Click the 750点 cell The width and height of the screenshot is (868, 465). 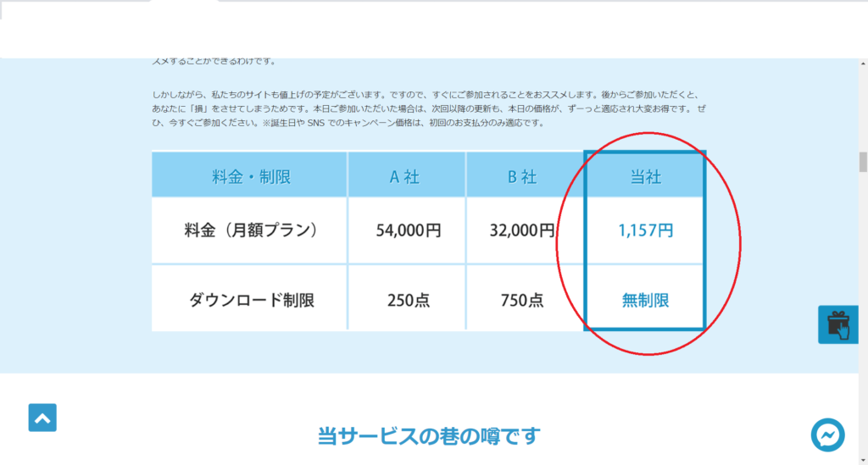tap(524, 298)
